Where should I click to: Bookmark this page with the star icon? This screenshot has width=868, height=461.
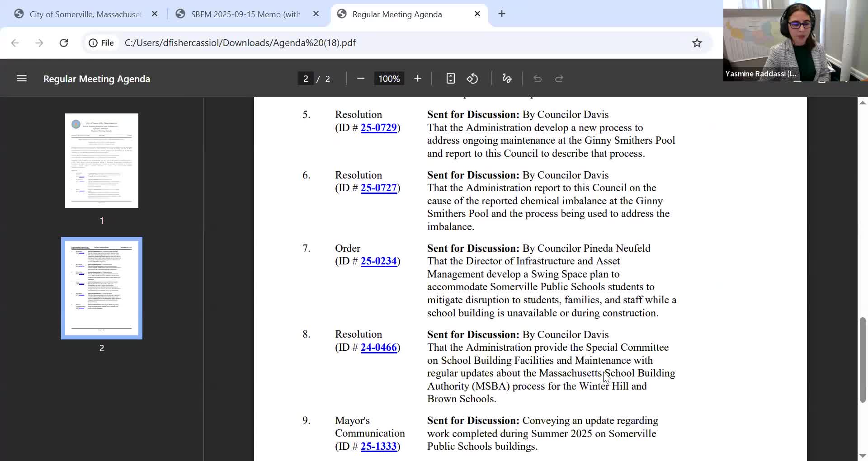pyautogui.click(x=697, y=43)
